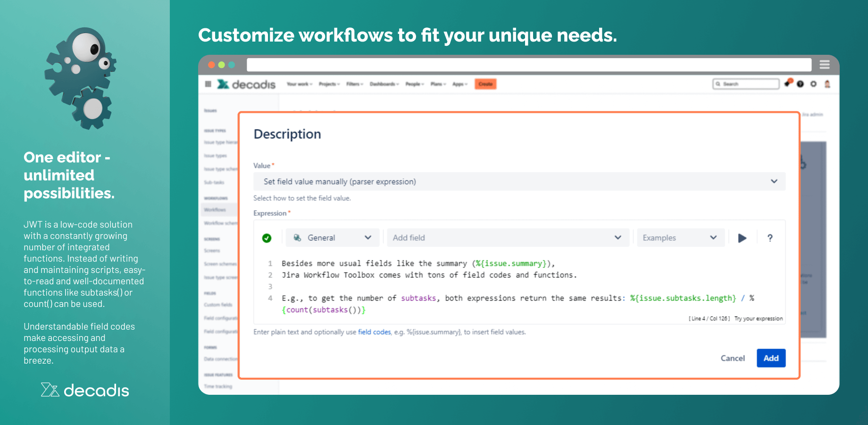This screenshot has width=868, height=425.
Task: Click the green validation checkmark icon
Action: 267,238
